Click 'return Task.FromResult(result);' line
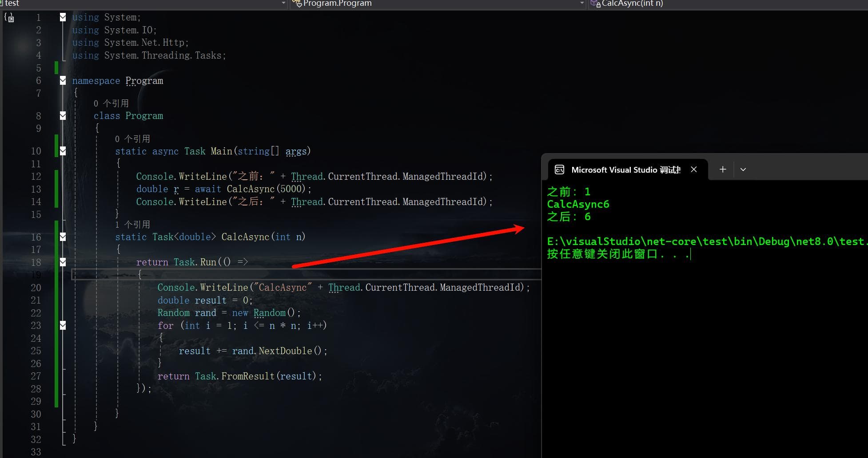This screenshot has width=868, height=458. 239,376
